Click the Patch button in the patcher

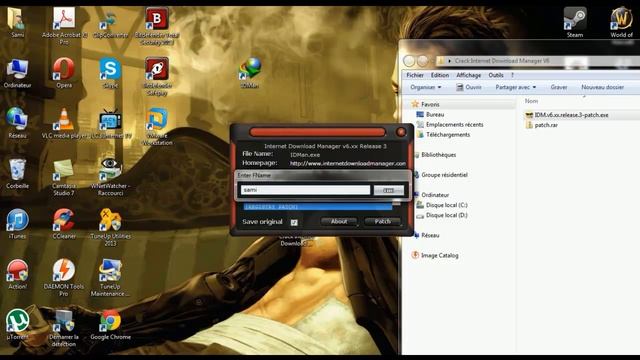pyautogui.click(x=382, y=222)
